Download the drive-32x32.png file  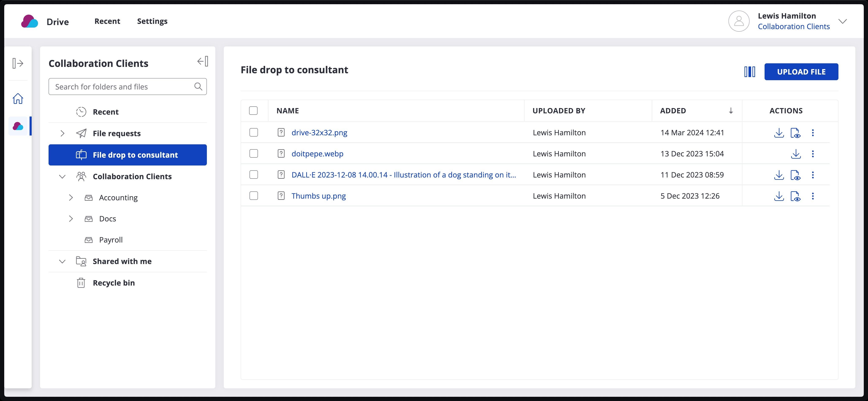click(x=779, y=133)
